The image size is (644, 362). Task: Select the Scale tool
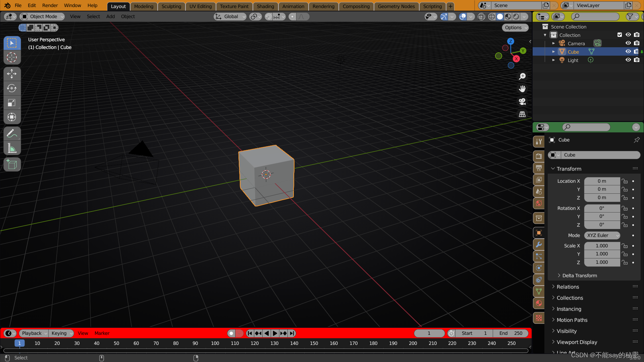tap(12, 103)
